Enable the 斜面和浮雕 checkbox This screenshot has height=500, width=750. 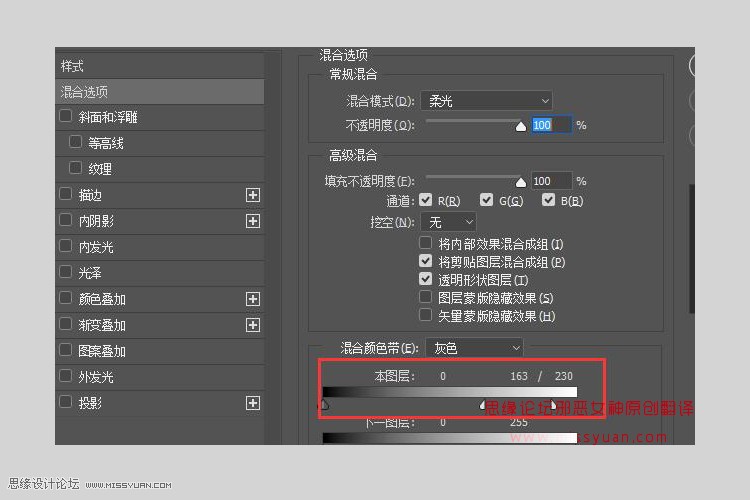pyautogui.click(x=66, y=116)
